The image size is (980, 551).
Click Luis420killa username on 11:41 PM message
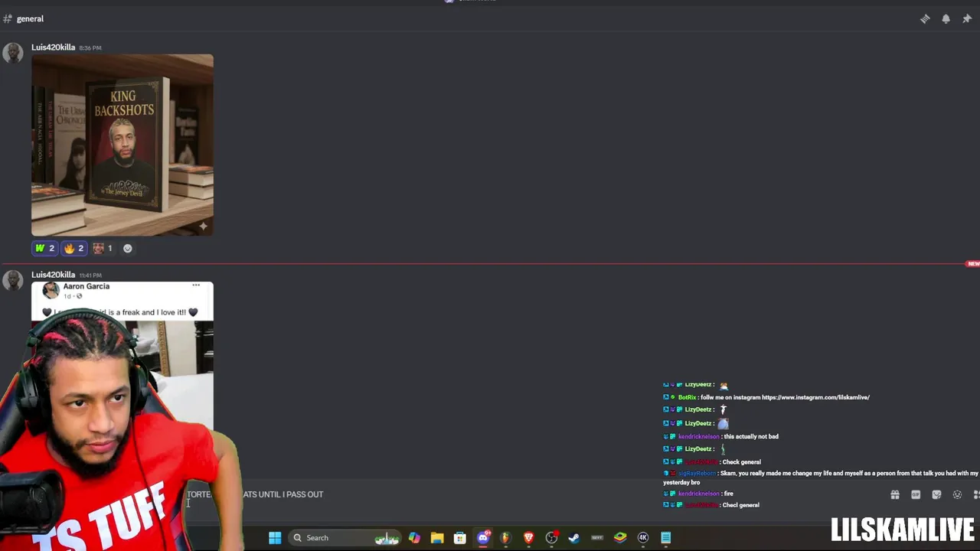[x=53, y=275]
